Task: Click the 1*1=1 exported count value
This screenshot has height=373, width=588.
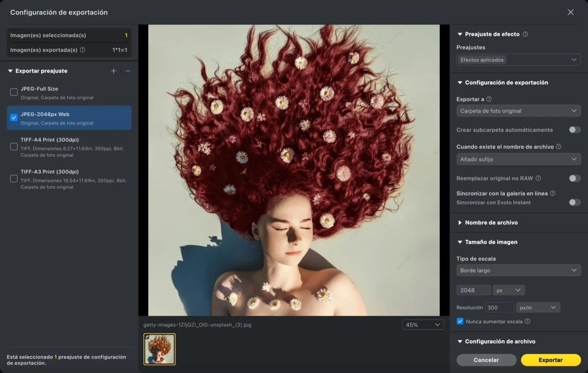Action: [x=120, y=50]
